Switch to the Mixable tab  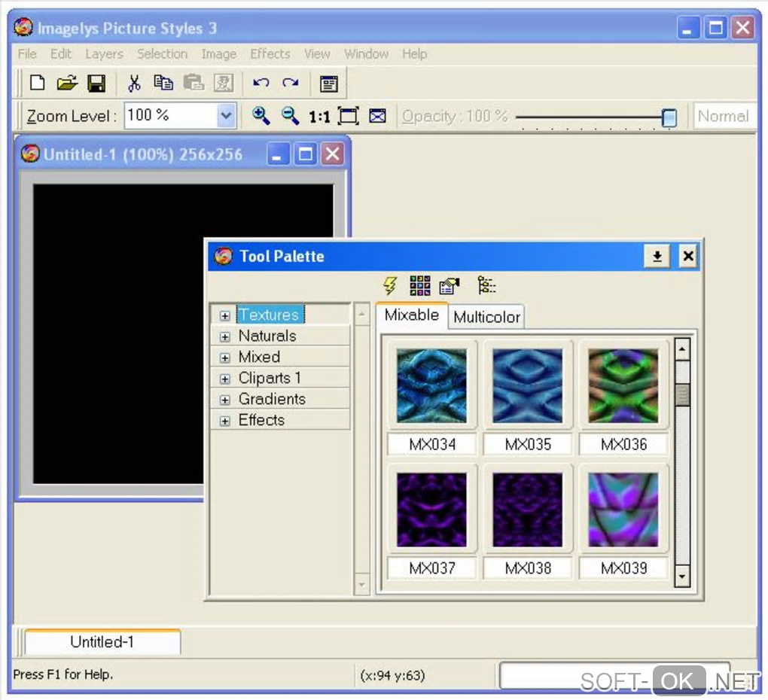coord(411,315)
